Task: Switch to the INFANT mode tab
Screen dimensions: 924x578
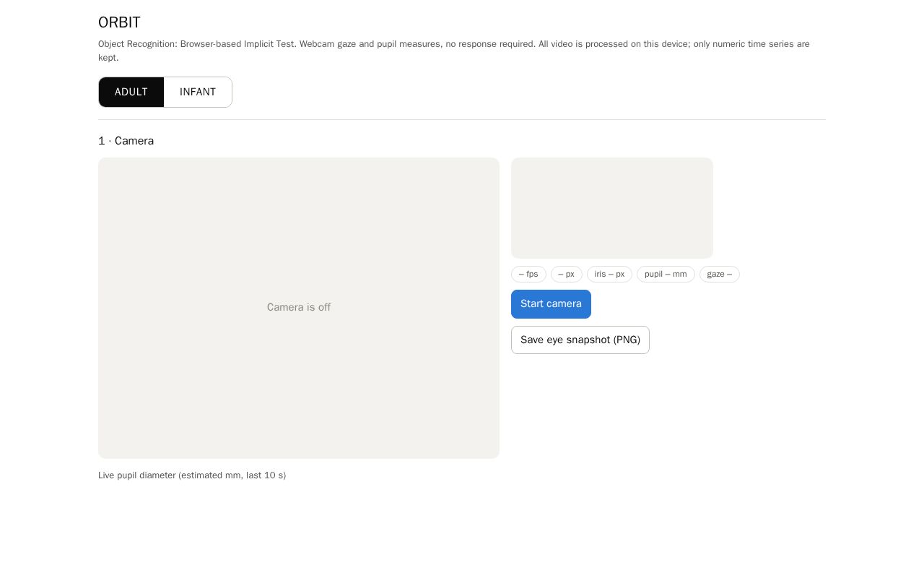Action: click(x=198, y=92)
